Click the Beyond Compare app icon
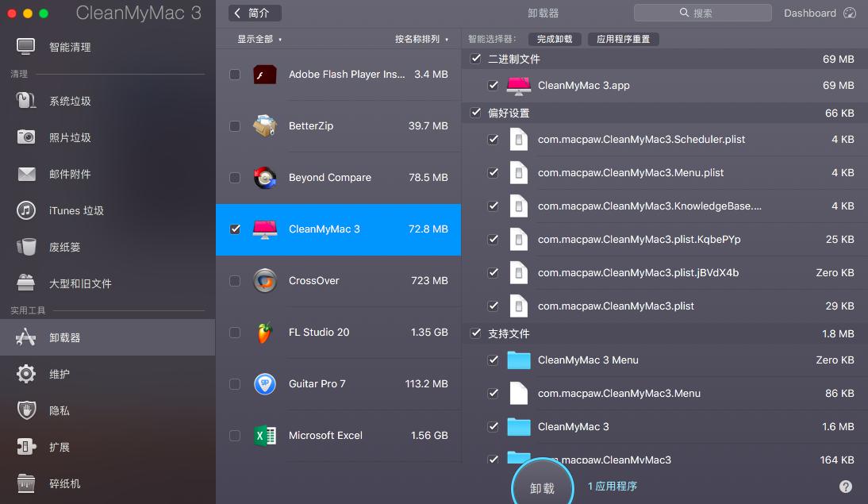Viewport: 868px width, 504px height. [x=265, y=177]
